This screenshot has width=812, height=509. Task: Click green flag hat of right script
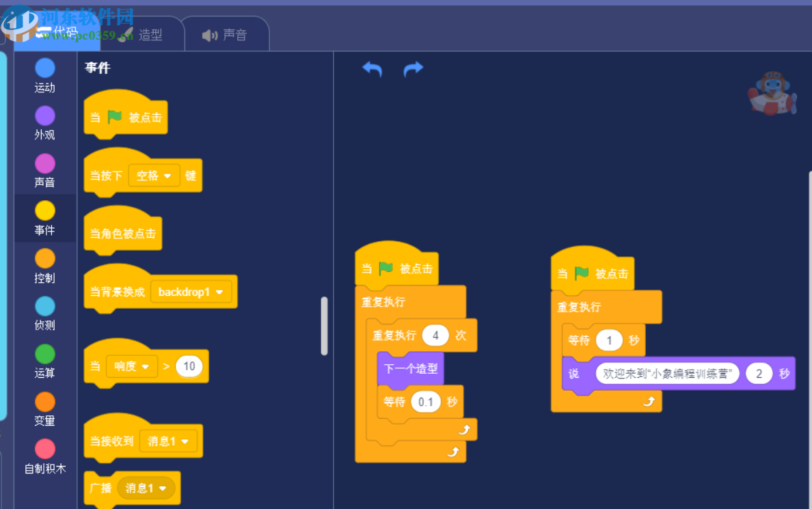[x=593, y=271]
